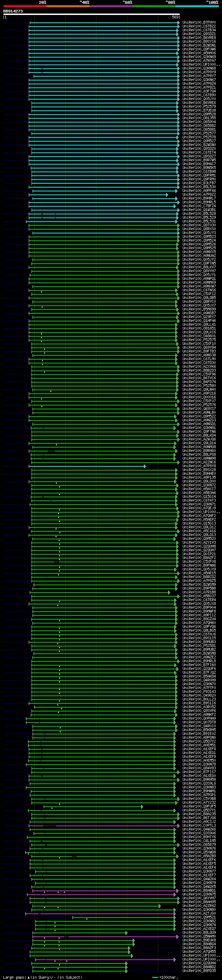Select hit label UniRef100_B7UEU8

[199, 110]
